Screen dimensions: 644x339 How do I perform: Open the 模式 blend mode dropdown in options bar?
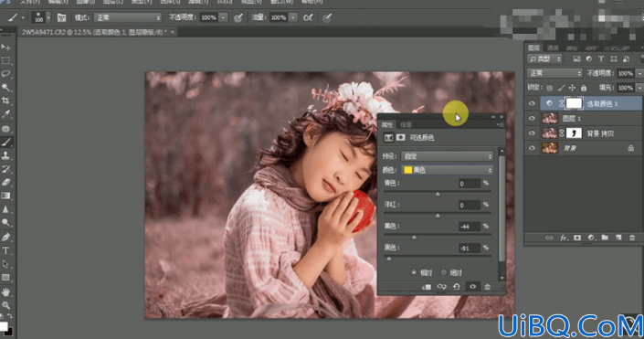coord(128,17)
